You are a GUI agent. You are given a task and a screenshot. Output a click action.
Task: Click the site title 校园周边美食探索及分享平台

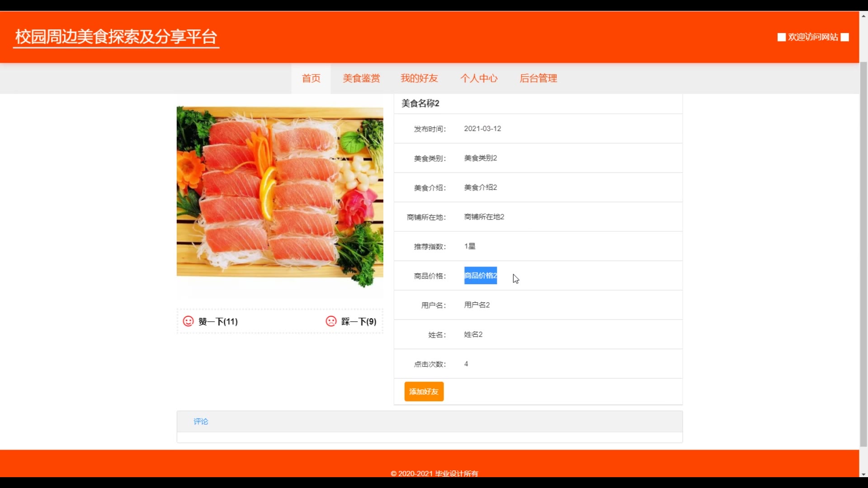pos(116,37)
